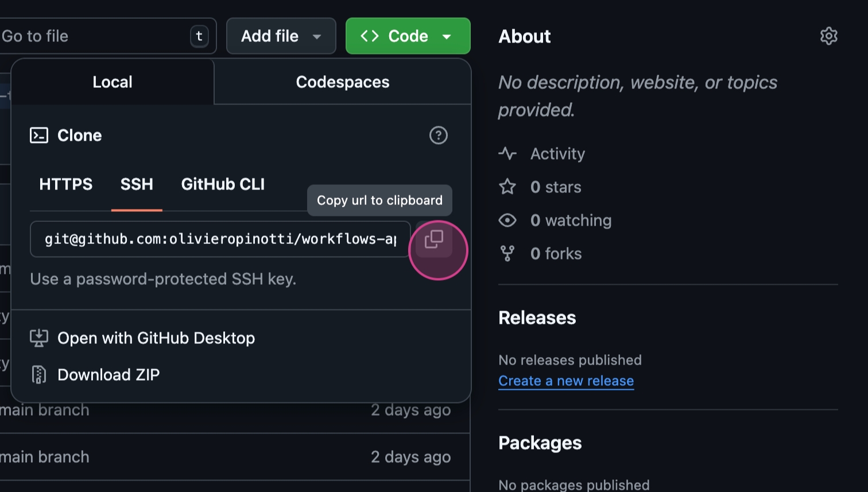Click the ZIP file icon
This screenshot has height=492, width=868.
[38, 375]
